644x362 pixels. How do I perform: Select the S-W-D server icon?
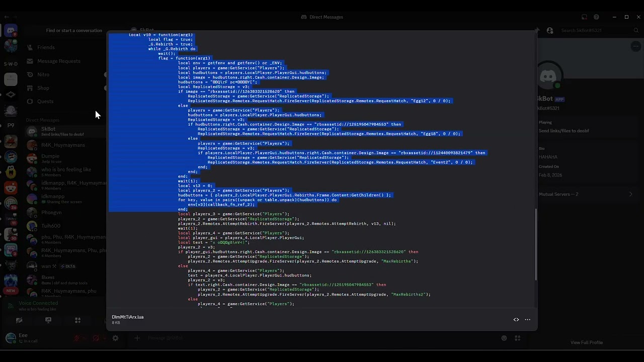pyautogui.click(x=11, y=64)
